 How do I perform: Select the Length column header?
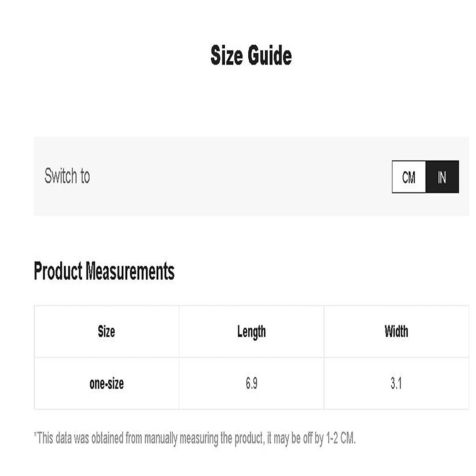[x=251, y=332]
